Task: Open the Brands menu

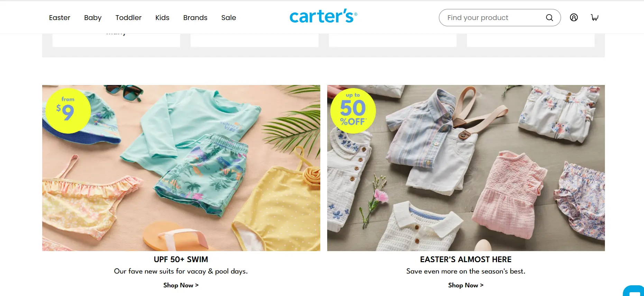Action: (x=195, y=18)
